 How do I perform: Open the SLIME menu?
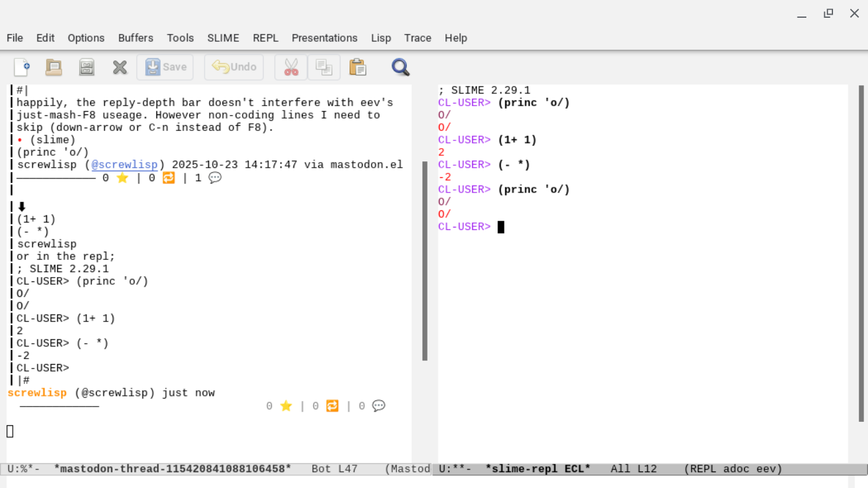coord(223,38)
